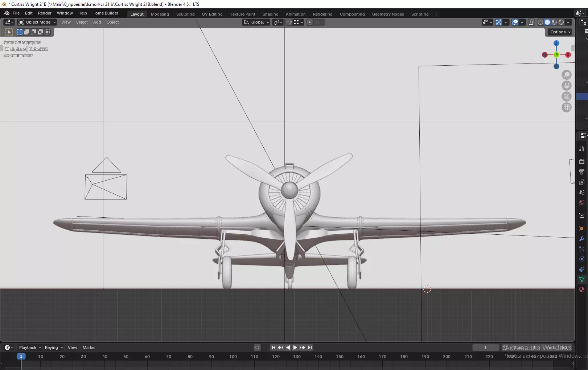This screenshot has width=588, height=370.
Task: Open the Render menu
Action: tap(45, 13)
